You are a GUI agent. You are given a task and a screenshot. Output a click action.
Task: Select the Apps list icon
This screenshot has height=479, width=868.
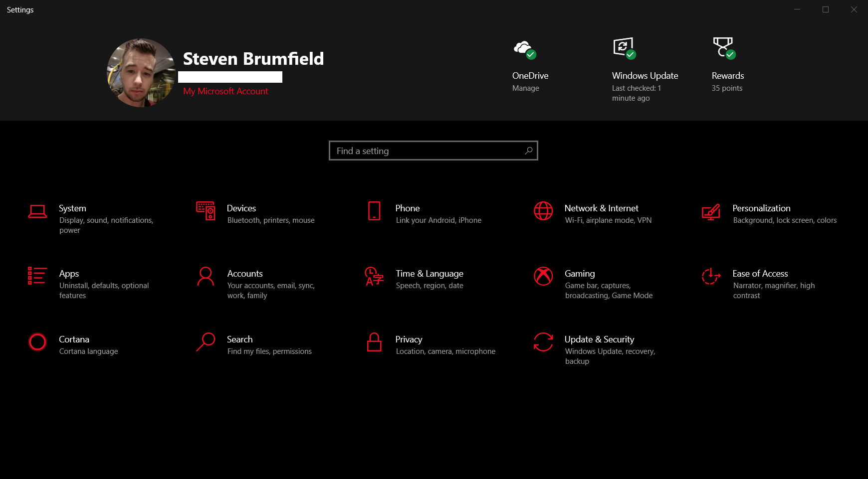tap(37, 276)
